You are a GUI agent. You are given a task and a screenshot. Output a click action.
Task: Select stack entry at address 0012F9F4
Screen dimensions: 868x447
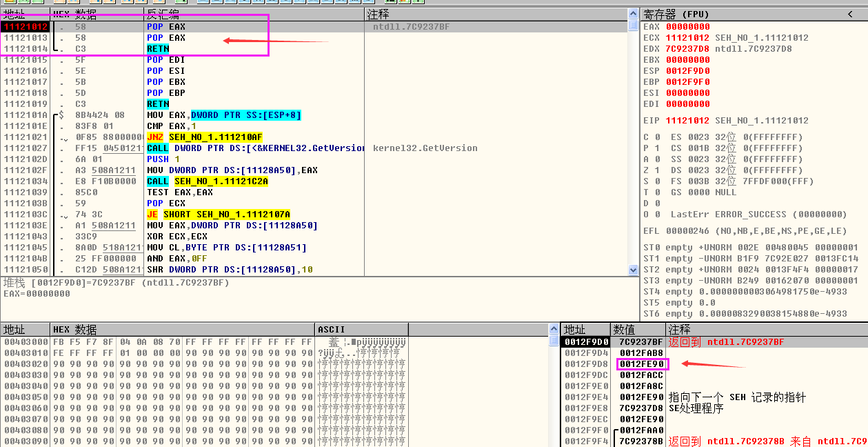(714, 441)
